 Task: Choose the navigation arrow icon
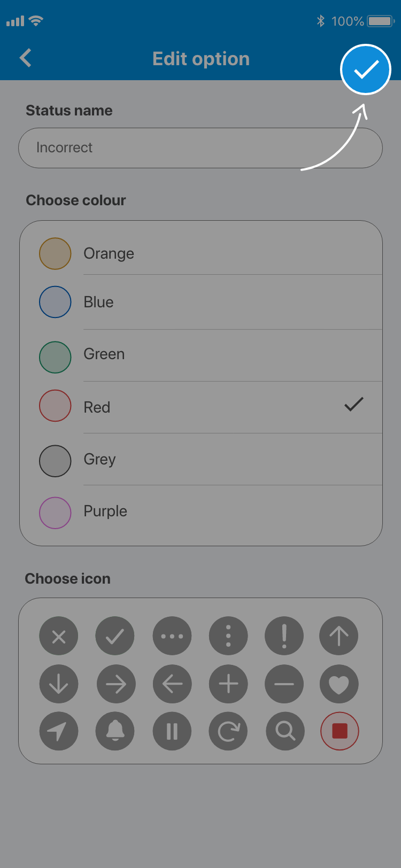pos(59,731)
